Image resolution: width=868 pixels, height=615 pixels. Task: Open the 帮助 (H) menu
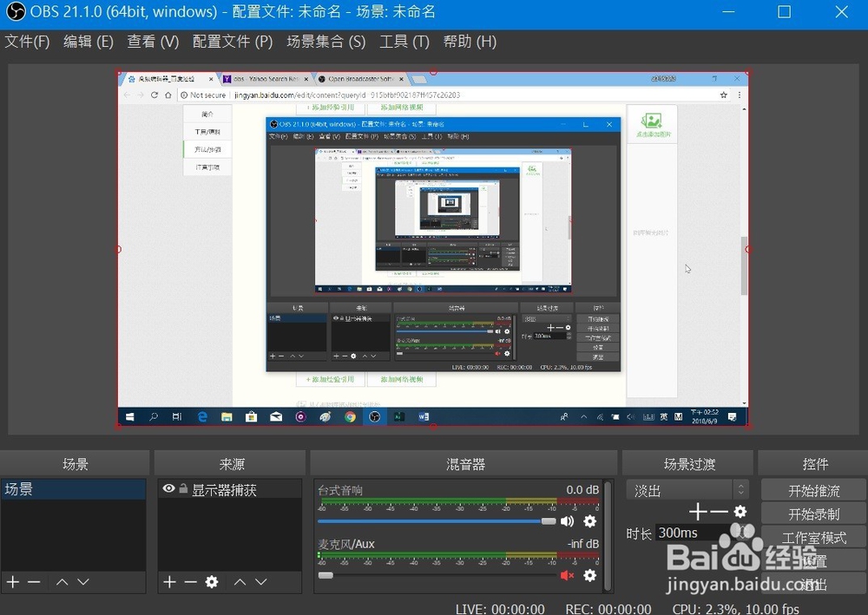470,42
